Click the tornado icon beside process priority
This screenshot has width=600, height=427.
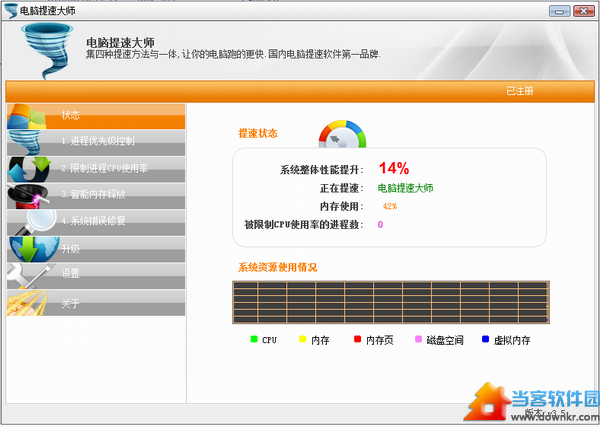click(x=25, y=142)
